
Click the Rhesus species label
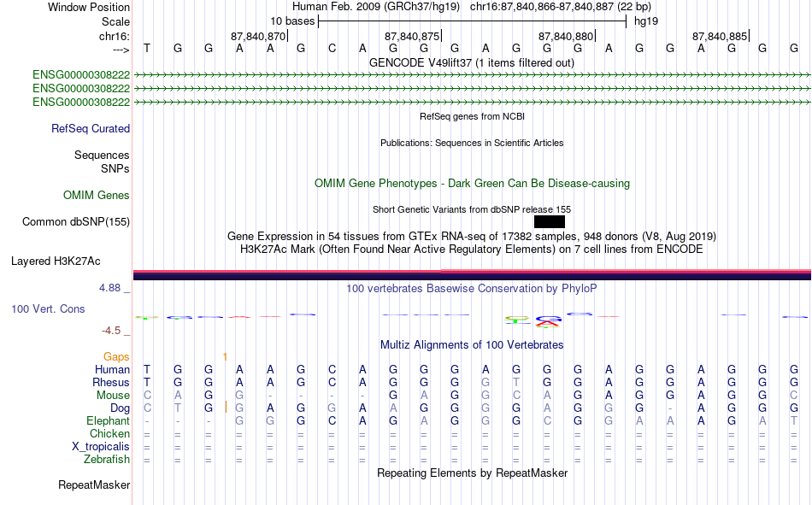pos(111,382)
